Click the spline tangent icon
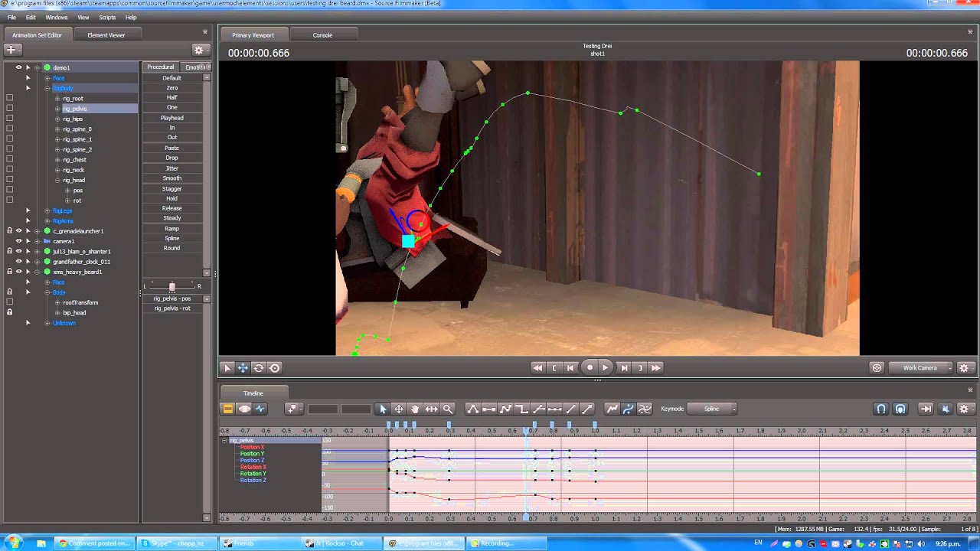 (472, 409)
